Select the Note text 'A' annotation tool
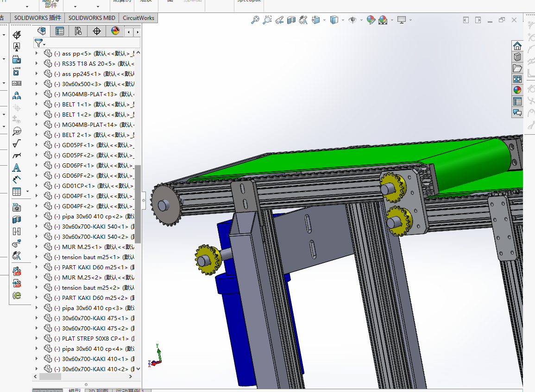 [x=17, y=168]
